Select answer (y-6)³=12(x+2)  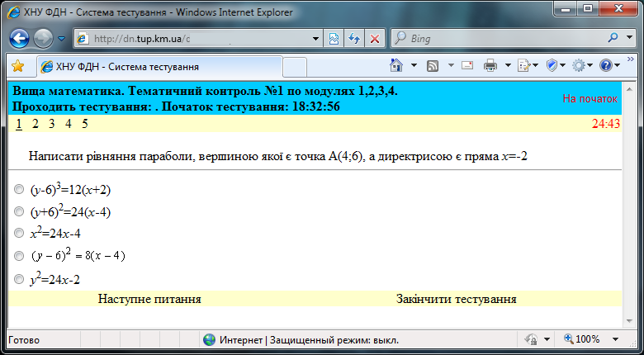(19, 189)
